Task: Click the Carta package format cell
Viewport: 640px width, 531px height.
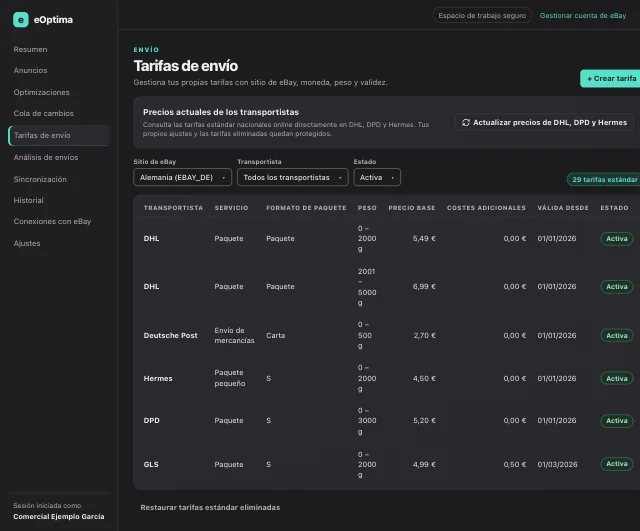Action: pyautogui.click(x=276, y=335)
